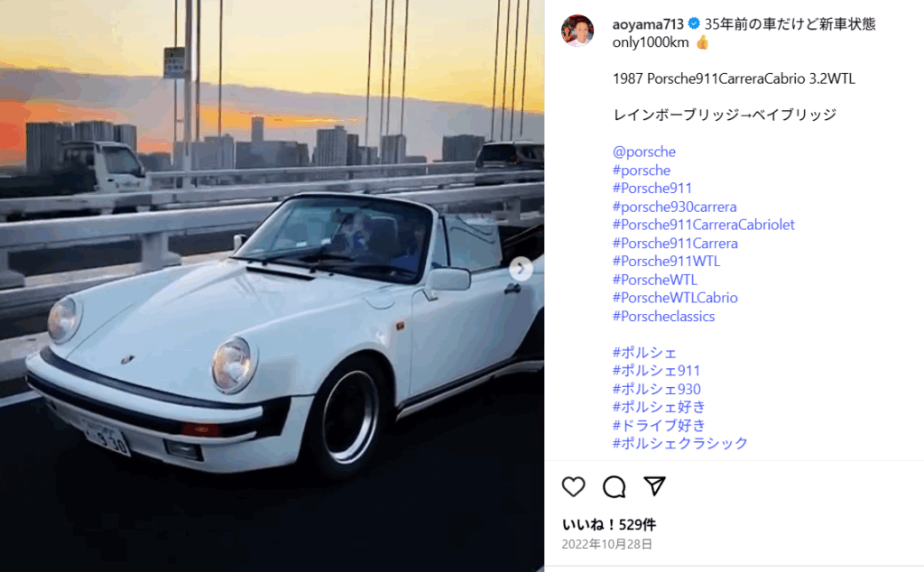This screenshot has height=572, width=924.
Task: Open the @porsche mention link
Action: coord(643,152)
